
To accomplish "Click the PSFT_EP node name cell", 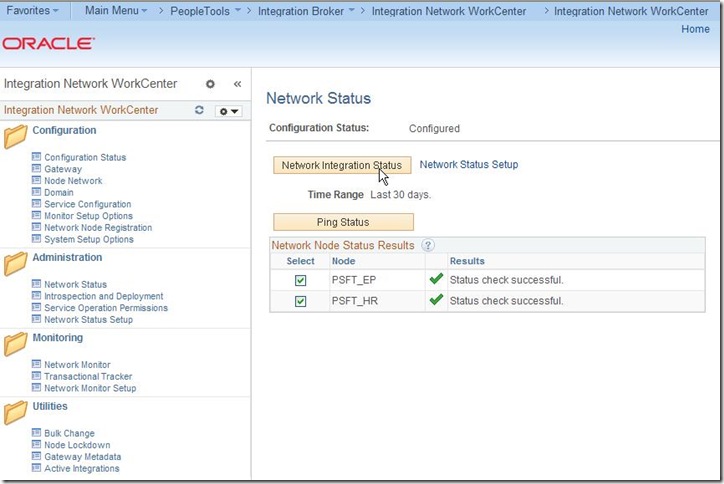I will click(x=354, y=280).
